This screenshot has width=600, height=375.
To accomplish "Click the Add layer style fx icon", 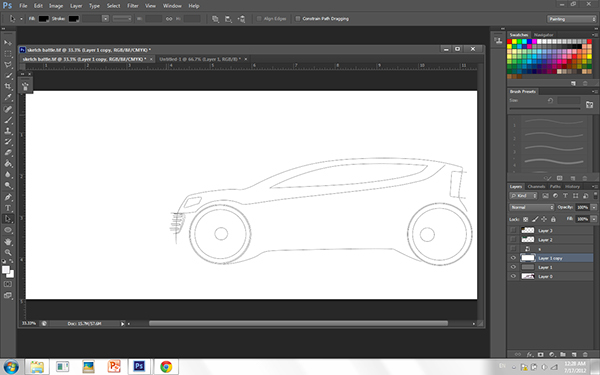I will tap(530, 355).
